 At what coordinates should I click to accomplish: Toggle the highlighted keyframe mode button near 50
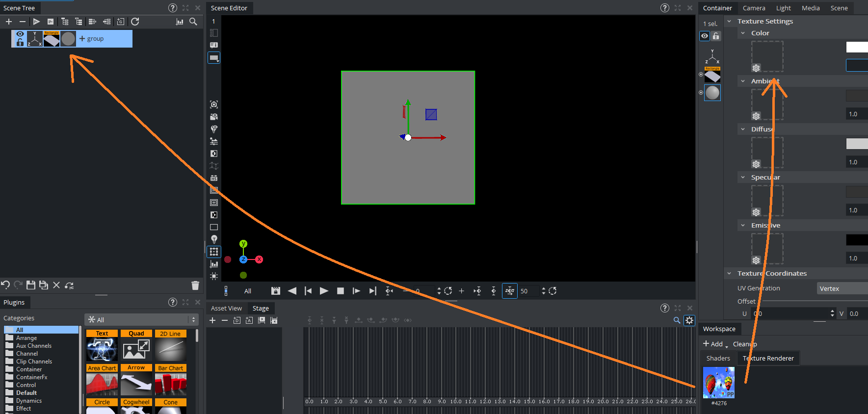click(x=510, y=291)
